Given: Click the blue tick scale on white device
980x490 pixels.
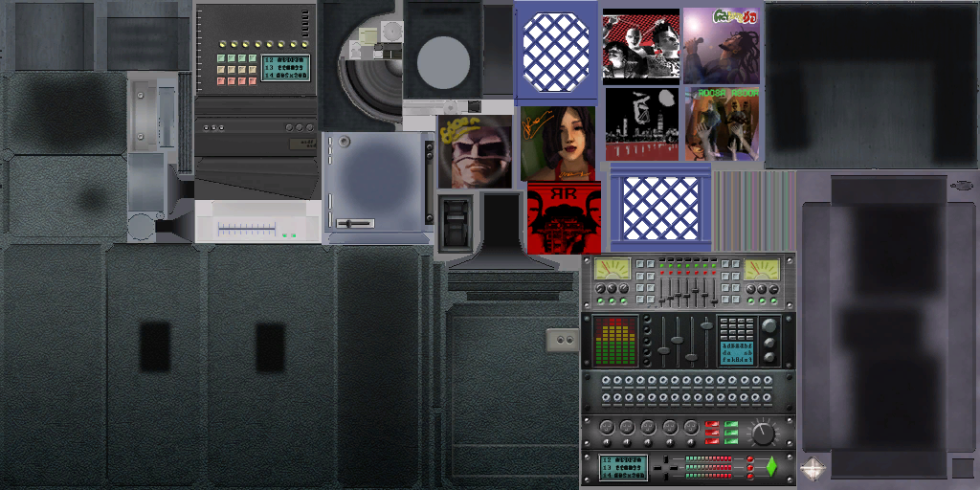Looking at the screenshot, I should [246, 230].
